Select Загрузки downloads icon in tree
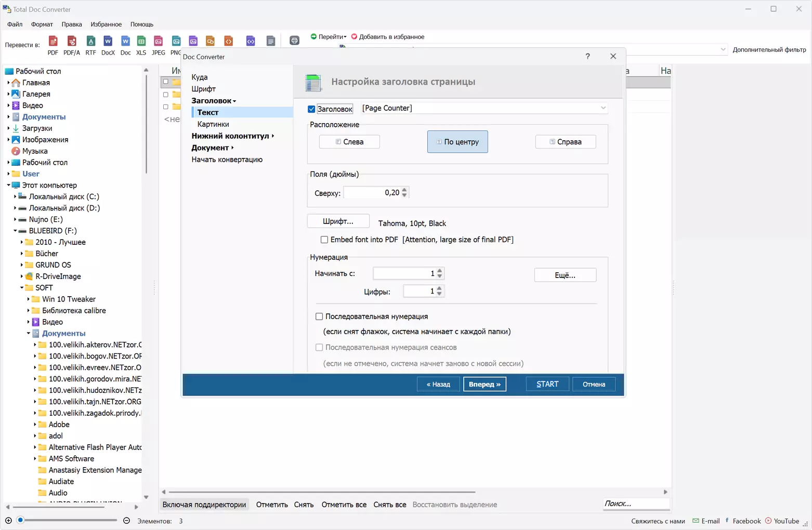Image resolution: width=812 pixels, height=530 pixels. pos(16,128)
